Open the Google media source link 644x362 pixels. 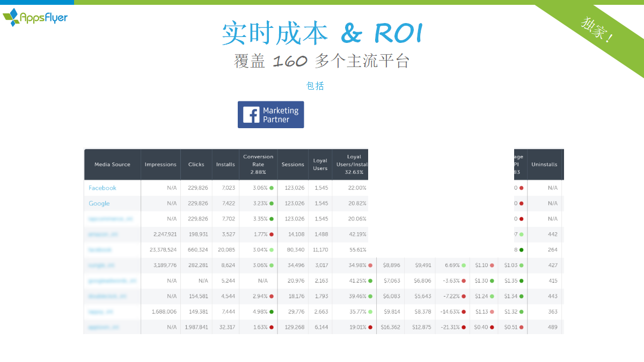[x=99, y=204]
